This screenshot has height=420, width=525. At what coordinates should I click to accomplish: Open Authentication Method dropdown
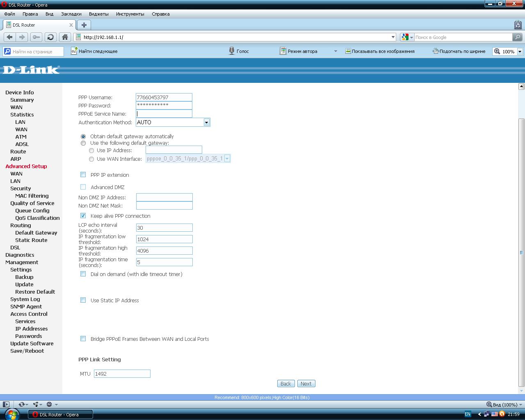point(206,122)
